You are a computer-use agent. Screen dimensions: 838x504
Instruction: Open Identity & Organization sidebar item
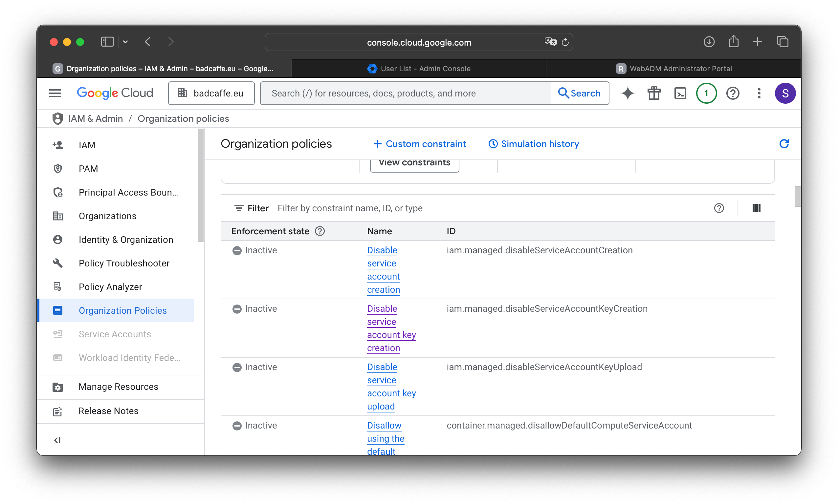[x=116, y=240]
